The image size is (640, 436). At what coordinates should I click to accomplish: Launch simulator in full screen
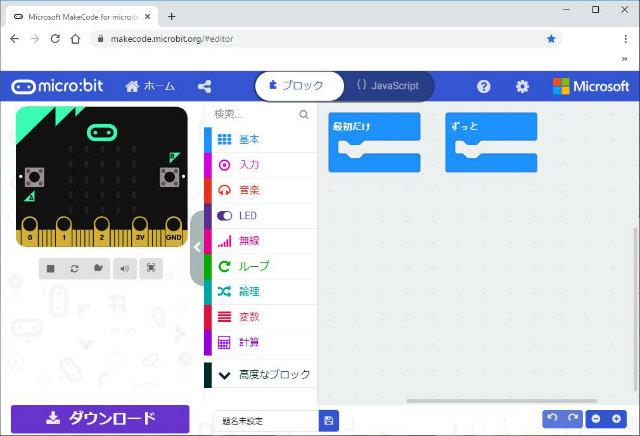coord(151,268)
